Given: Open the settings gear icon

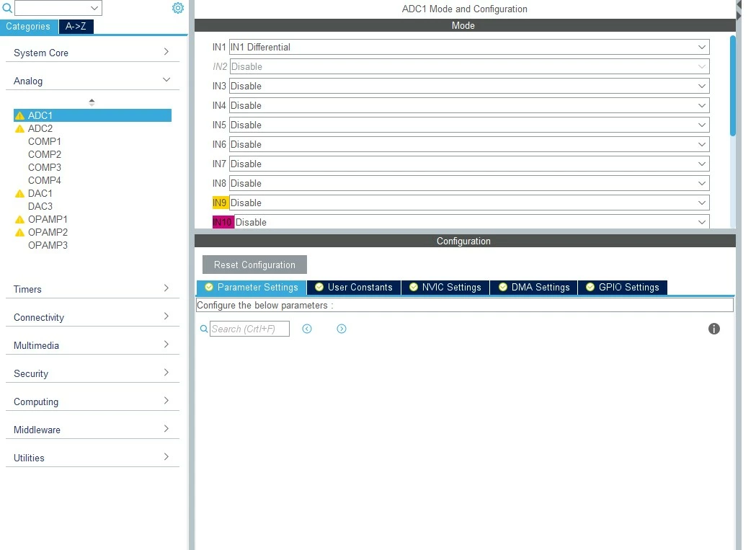Looking at the screenshot, I should [x=178, y=8].
